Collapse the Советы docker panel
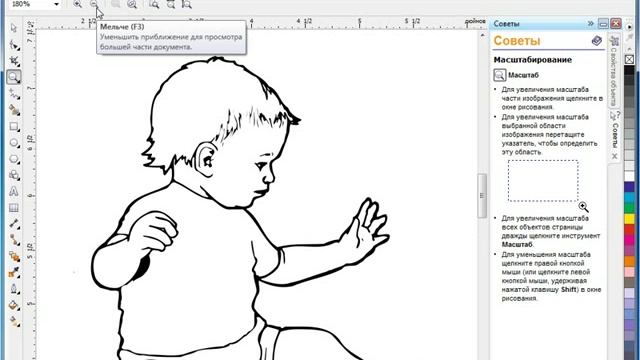Screen dimensions: 640x360 coord(603,24)
